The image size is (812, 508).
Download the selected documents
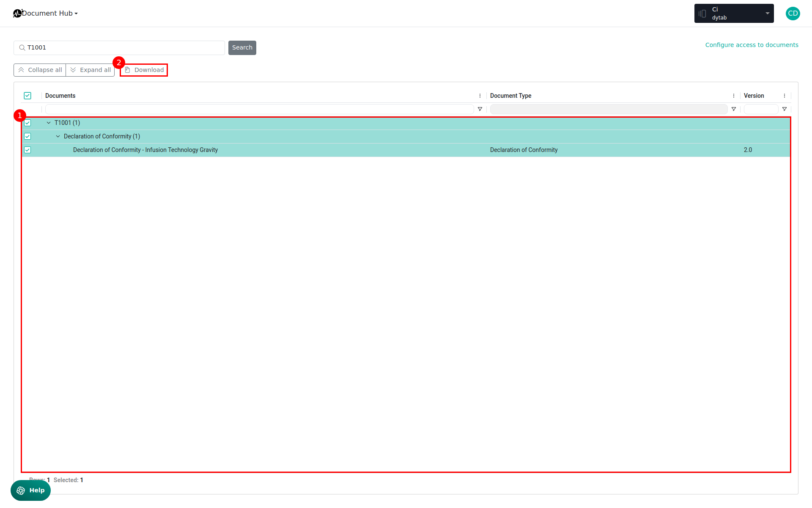pos(144,70)
